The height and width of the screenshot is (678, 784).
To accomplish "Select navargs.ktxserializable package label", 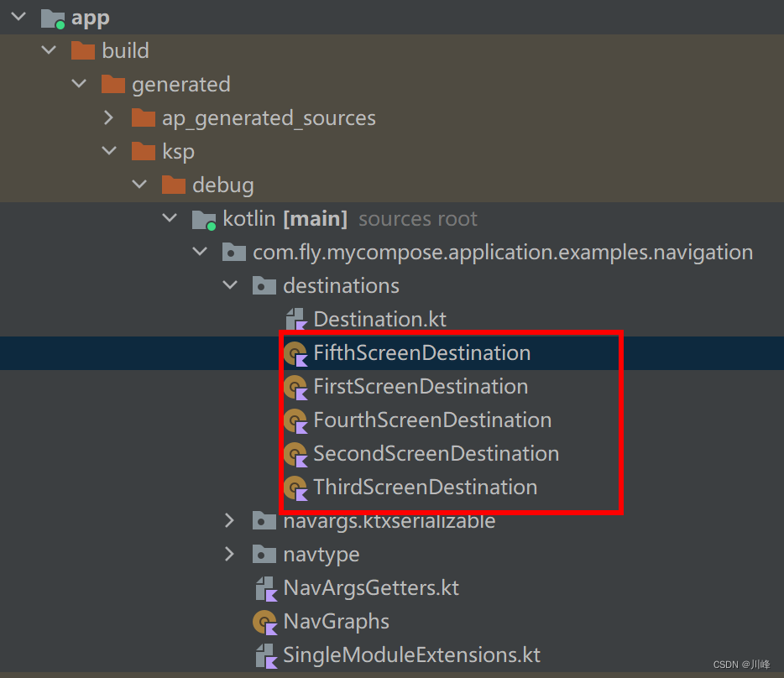I will [x=389, y=523].
